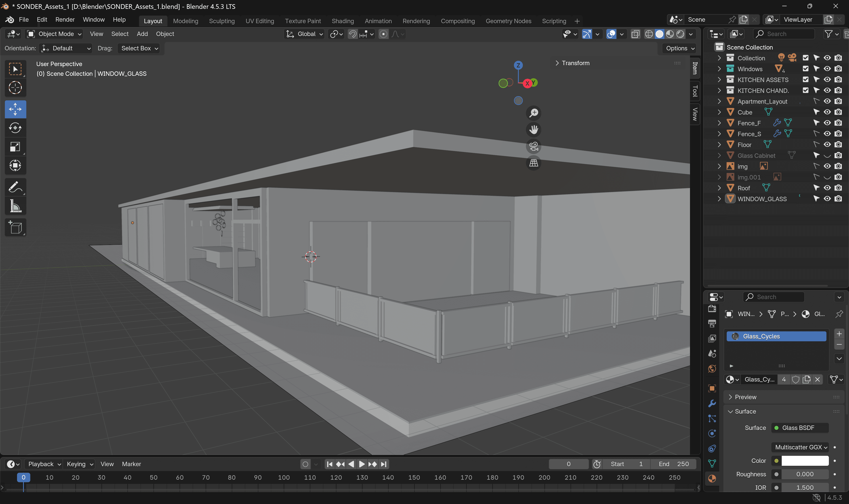Select the Add Cube tool

tap(15, 227)
